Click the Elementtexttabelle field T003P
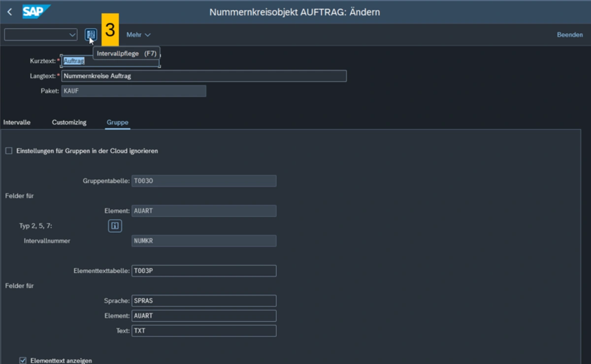 click(x=204, y=271)
